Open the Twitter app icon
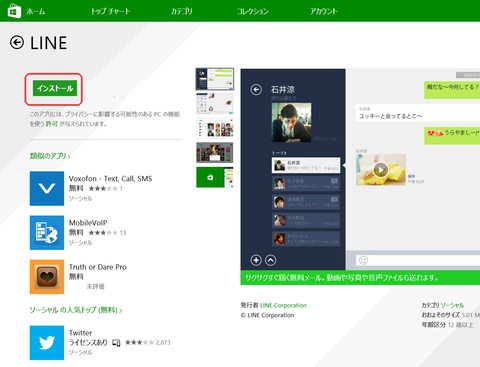480x367 pixels. coord(47,343)
